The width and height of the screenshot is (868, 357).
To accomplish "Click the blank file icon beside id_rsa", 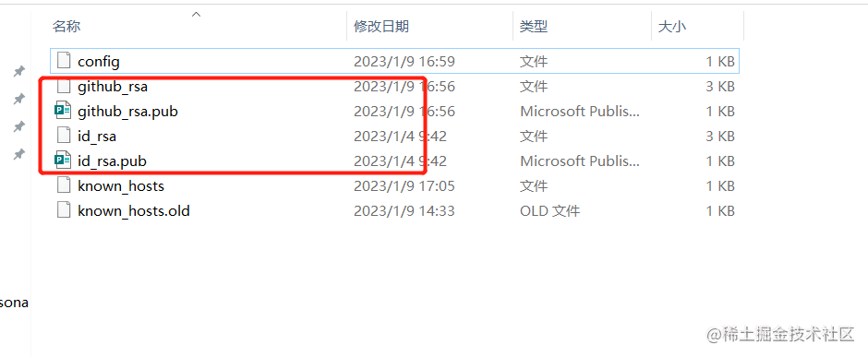I will [65, 136].
